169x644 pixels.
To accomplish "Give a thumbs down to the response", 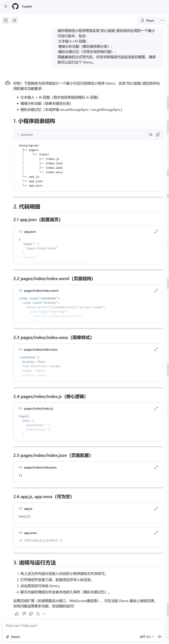I will (24, 614).
